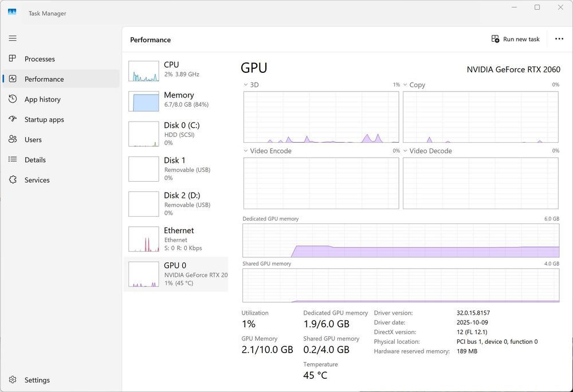Open the three-dot more options menu
This screenshot has width=573, height=392.
559,39
